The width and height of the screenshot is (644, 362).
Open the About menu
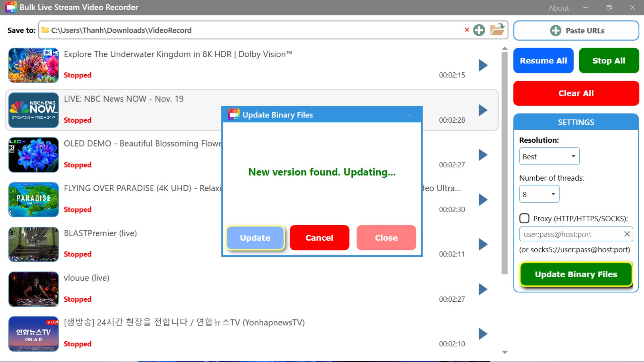559,8
